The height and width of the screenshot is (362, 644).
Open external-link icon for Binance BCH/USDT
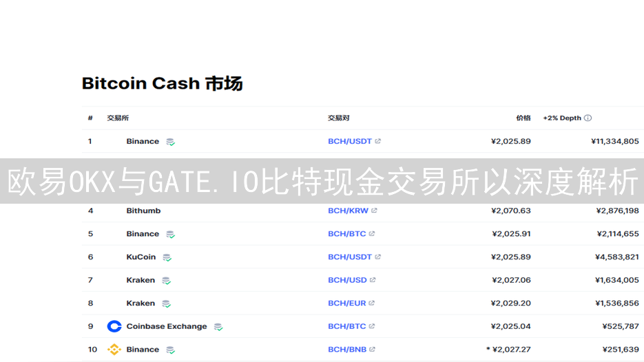pyautogui.click(x=378, y=141)
